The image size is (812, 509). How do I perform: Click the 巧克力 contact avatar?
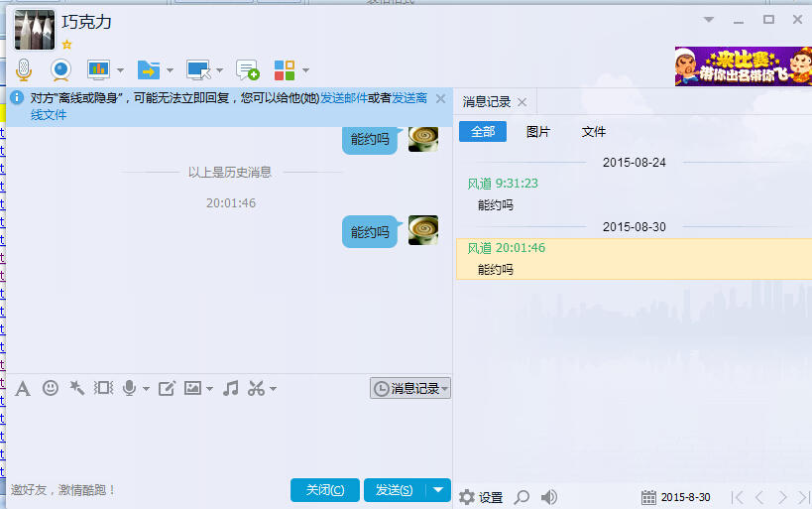tap(34, 30)
